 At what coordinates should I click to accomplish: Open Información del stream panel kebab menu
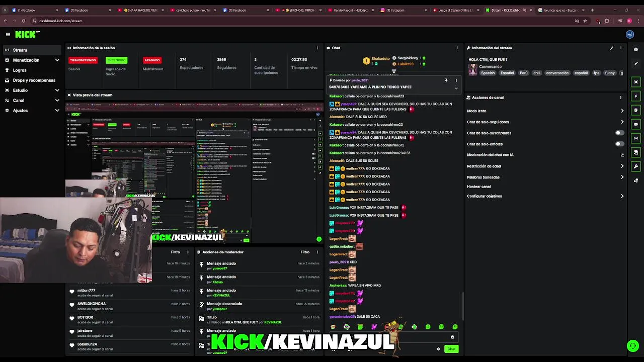621,48
